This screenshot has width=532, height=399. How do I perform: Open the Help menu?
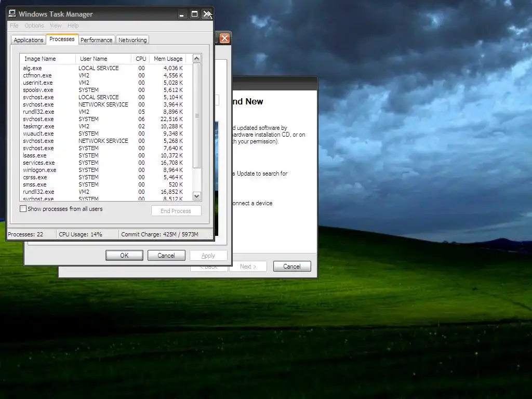[73, 25]
